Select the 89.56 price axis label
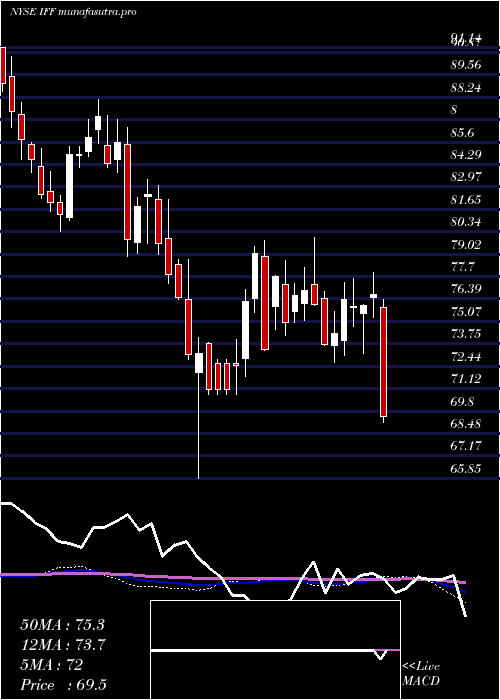500x700 pixels. pyautogui.click(x=466, y=65)
